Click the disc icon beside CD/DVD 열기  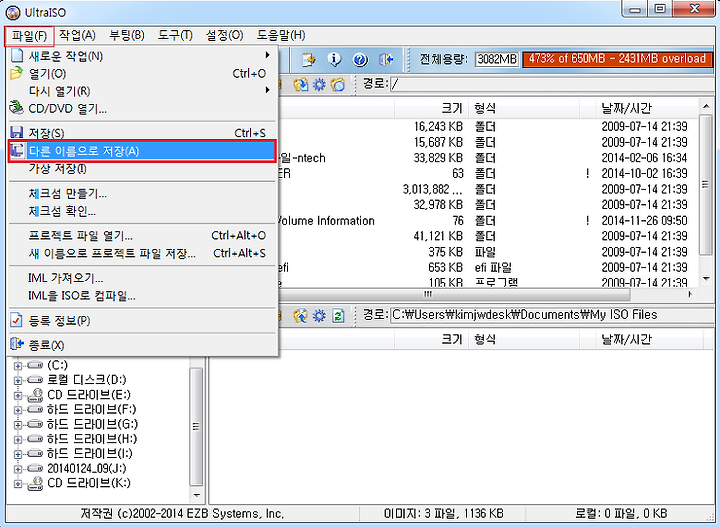click(x=17, y=108)
